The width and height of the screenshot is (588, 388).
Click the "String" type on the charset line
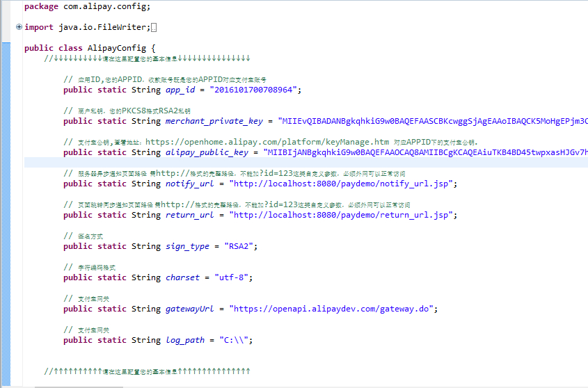tap(146, 277)
